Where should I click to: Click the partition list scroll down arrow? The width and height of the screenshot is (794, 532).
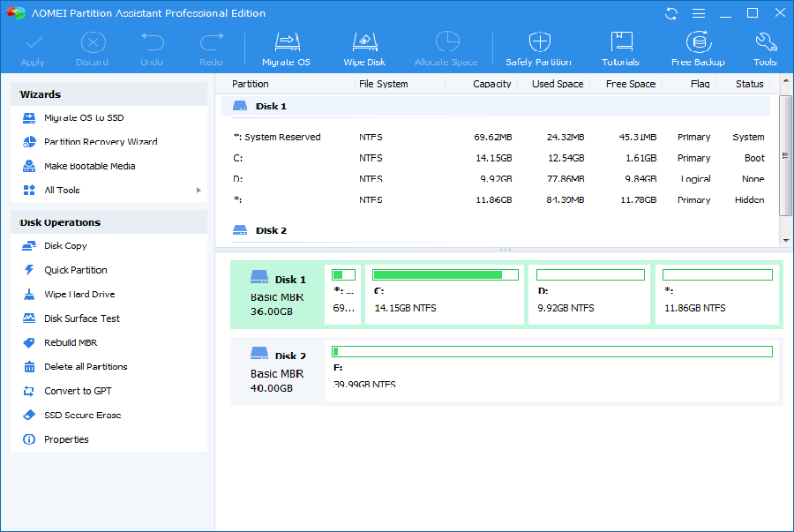(786, 241)
